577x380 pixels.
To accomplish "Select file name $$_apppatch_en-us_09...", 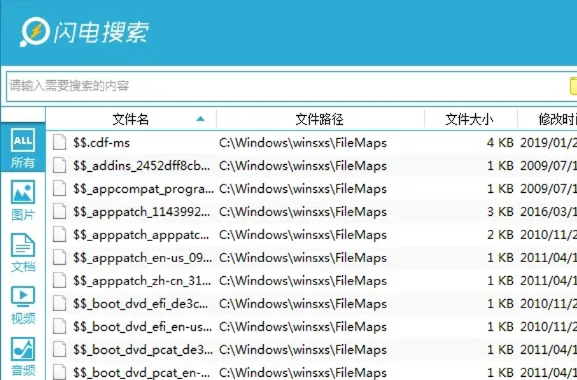I will (142, 258).
